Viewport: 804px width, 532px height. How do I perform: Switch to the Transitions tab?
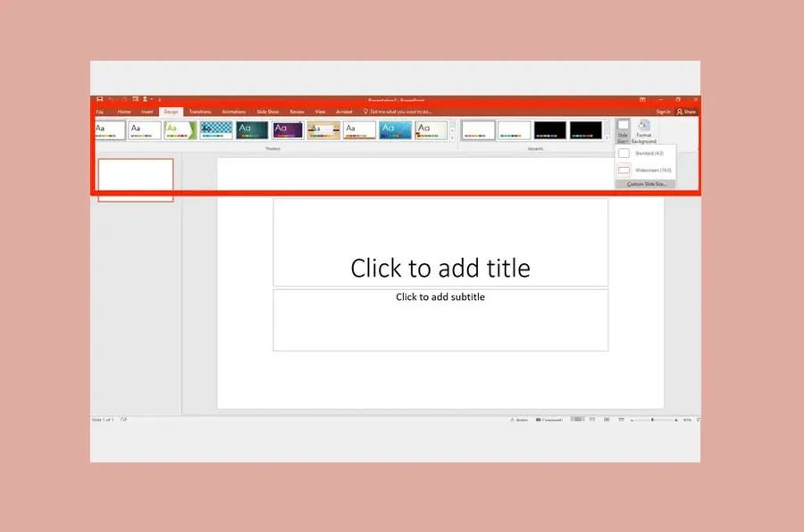pos(198,111)
